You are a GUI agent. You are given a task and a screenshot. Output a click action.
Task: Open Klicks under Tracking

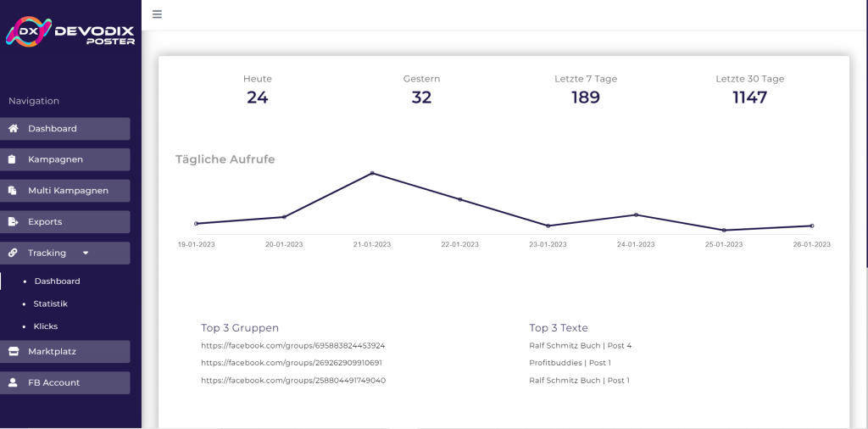46,326
